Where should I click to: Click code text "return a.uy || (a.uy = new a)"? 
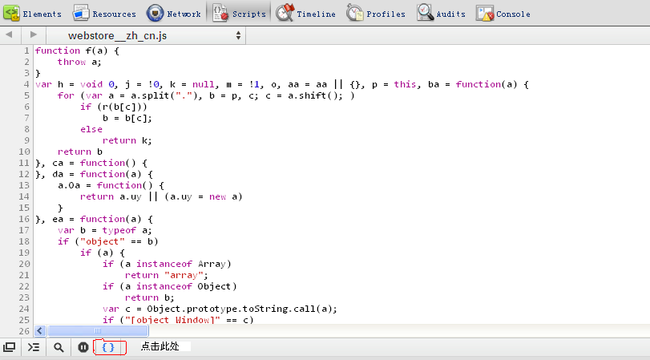click(161, 197)
